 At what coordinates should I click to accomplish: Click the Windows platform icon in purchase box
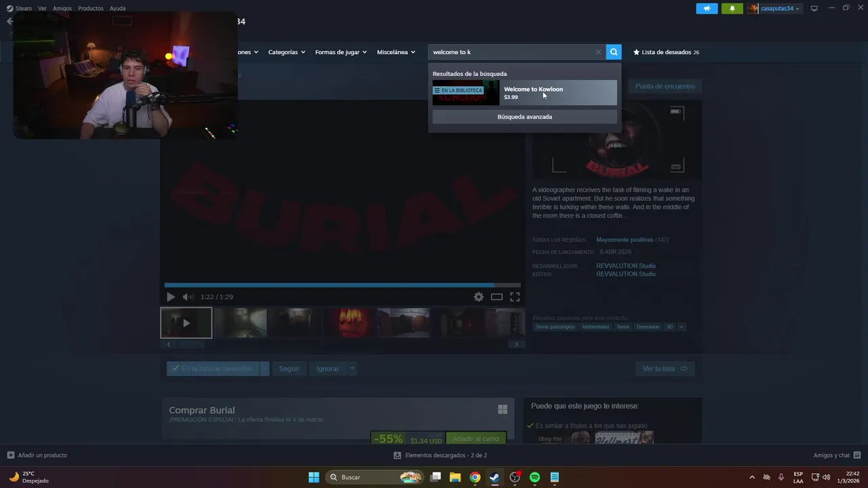point(502,409)
